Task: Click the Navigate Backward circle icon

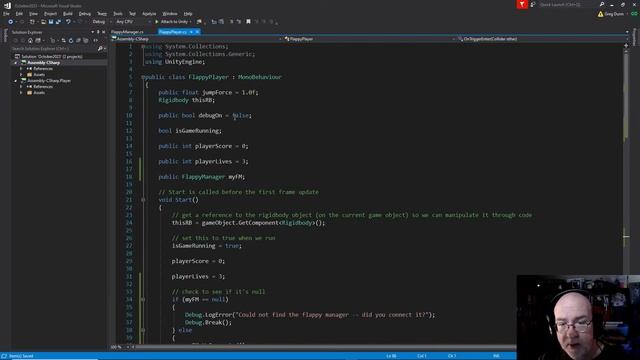Action: [x=11, y=22]
